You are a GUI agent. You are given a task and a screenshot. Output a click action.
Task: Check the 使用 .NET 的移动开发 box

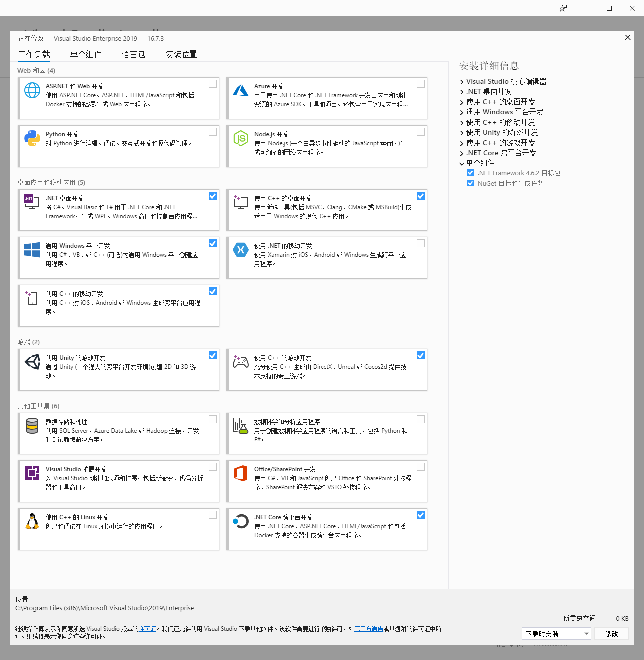421,243
